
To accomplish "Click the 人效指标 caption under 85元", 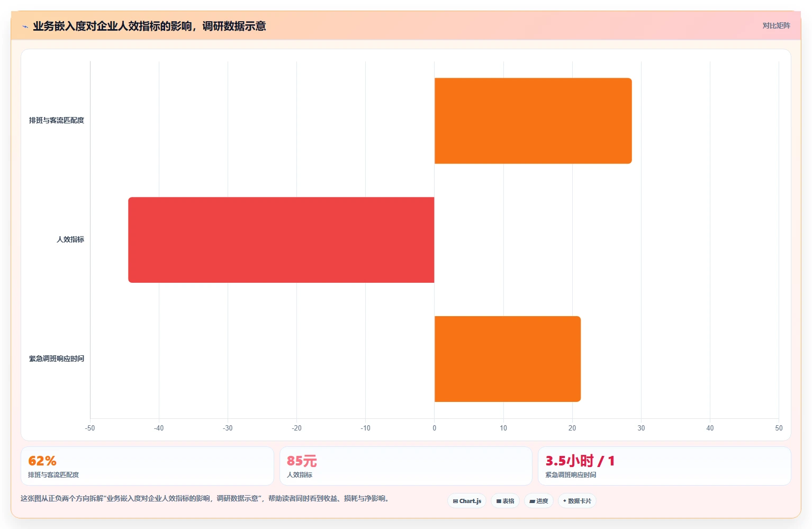I will tap(300, 475).
